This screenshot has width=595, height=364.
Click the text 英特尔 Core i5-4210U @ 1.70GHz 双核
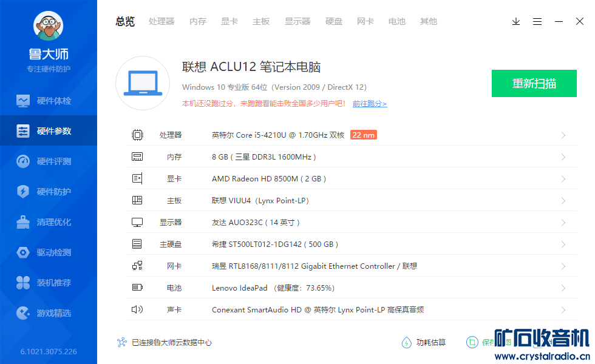tap(278, 135)
